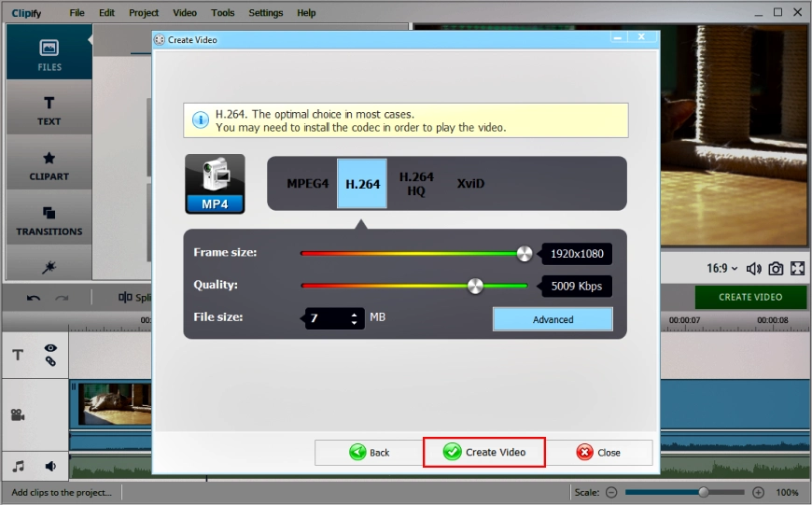Screen dimensions: 812x505
Task: Decrease file size with down arrow
Action: [x=355, y=323]
